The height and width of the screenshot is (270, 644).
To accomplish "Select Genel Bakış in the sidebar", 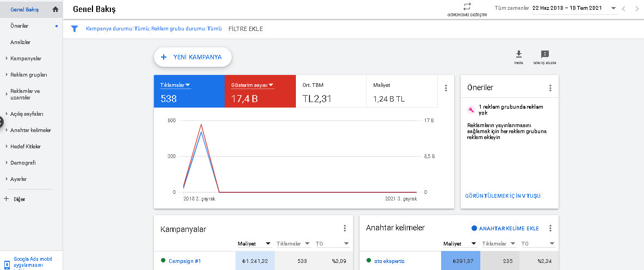I will coord(31,9).
